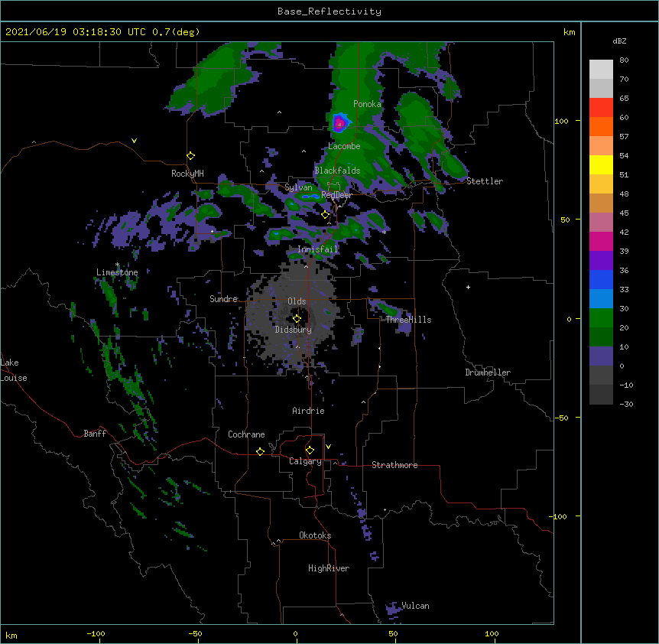The height and width of the screenshot is (644, 659).
Task: Click the HighRiver label
Action: [329, 568]
